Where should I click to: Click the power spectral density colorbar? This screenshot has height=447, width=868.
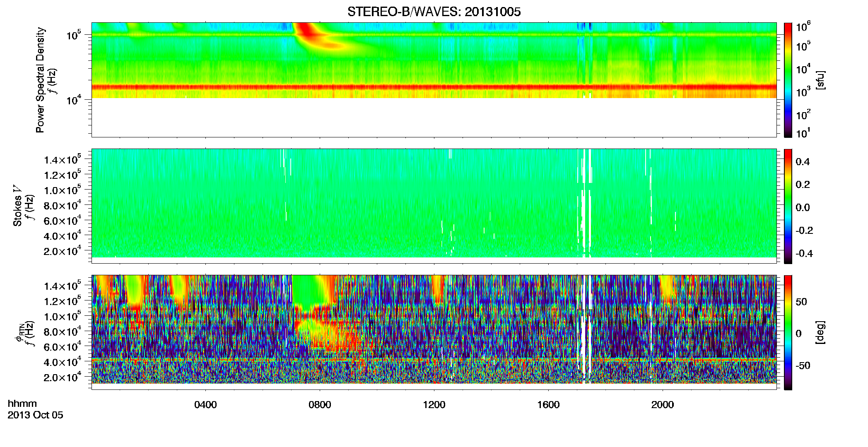[x=788, y=80]
